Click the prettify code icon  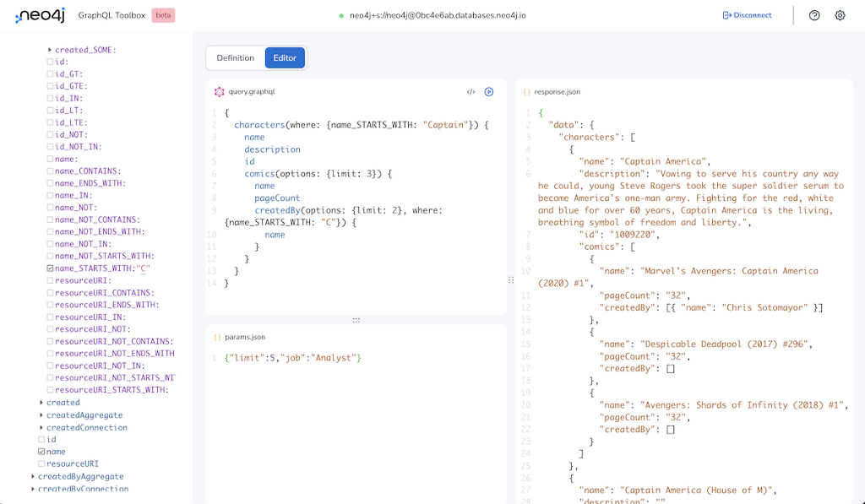[471, 91]
